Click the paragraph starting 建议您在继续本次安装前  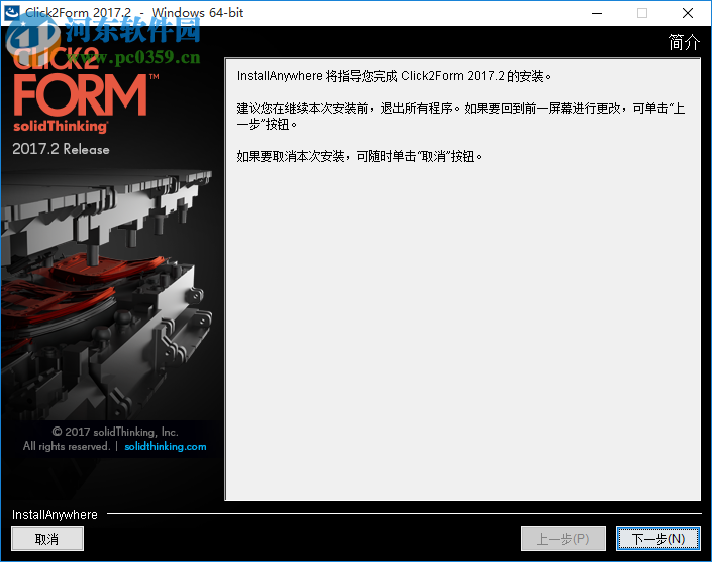pyautogui.click(x=460, y=116)
